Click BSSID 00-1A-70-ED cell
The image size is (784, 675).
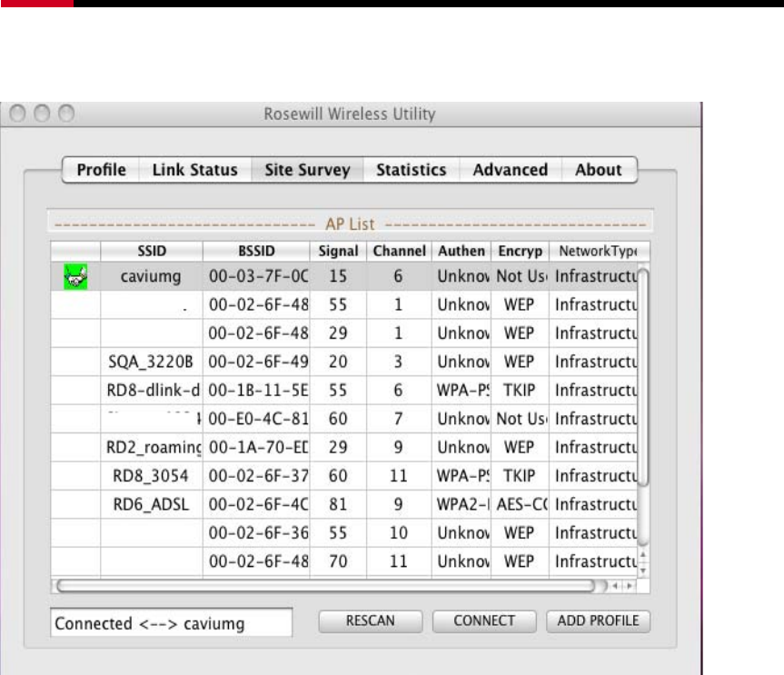click(x=257, y=448)
